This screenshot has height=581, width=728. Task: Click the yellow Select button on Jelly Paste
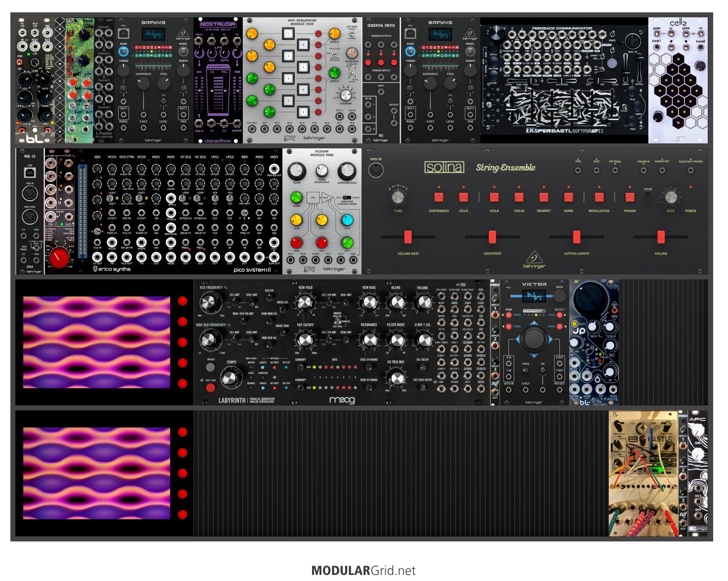point(574,324)
